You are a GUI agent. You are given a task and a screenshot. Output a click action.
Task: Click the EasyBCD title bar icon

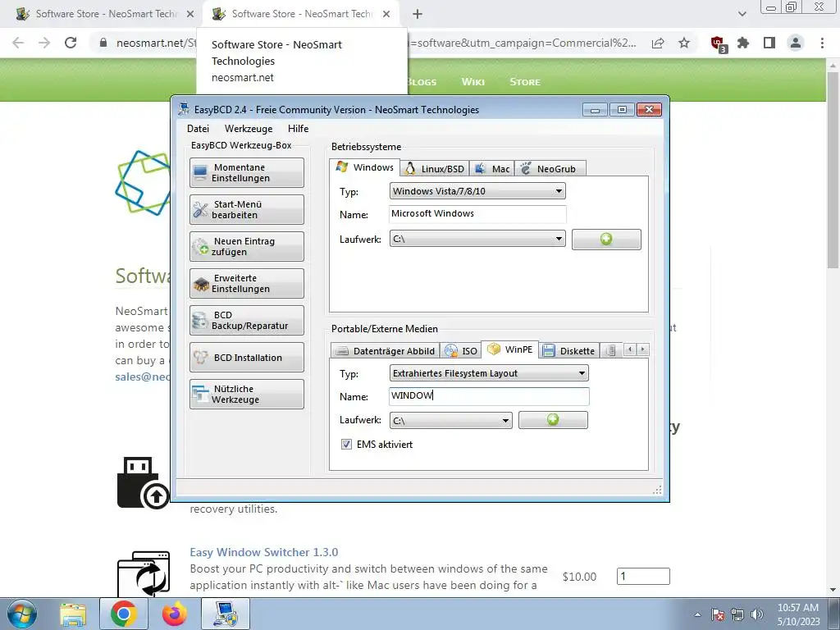(184, 109)
